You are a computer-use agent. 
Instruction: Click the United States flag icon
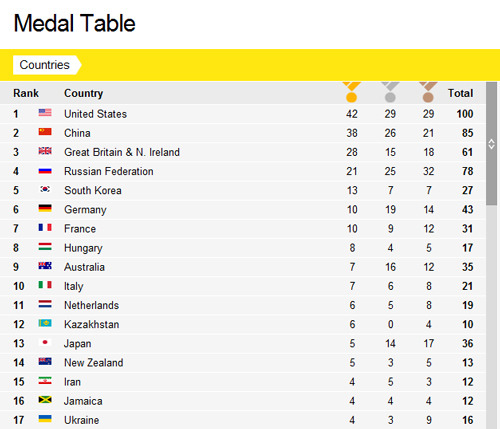coord(45,113)
